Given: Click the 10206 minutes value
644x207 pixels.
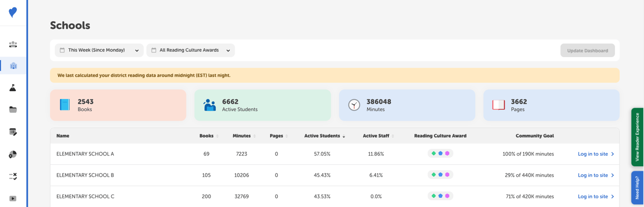Looking at the screenshot, I should coord(241,175).
